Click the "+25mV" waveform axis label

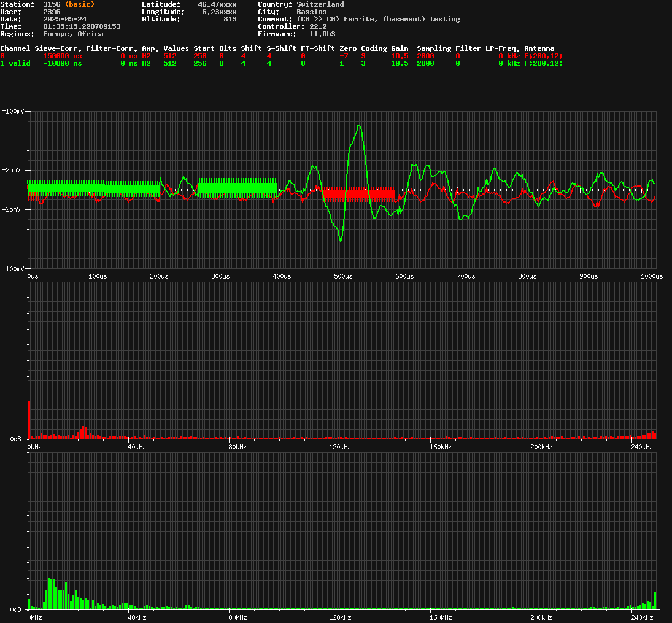click(11, 170)
